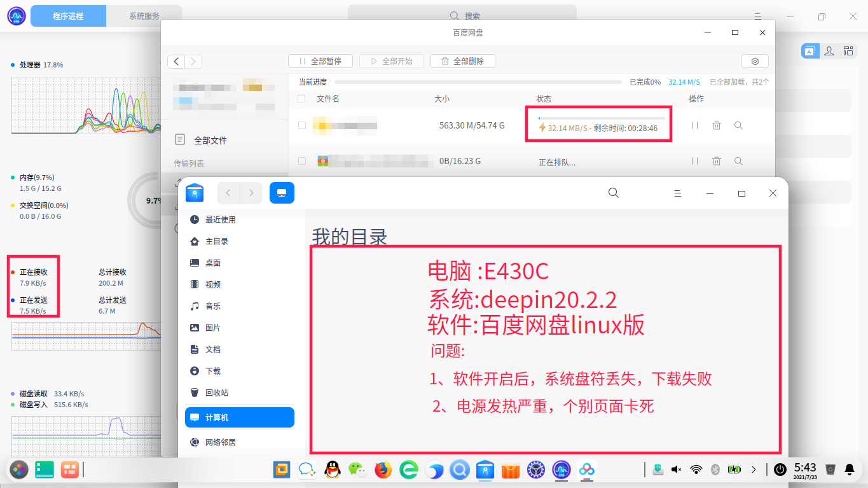Delete the queued 0B/16.23 G task
868x488 pixels.
click(717, 162)
